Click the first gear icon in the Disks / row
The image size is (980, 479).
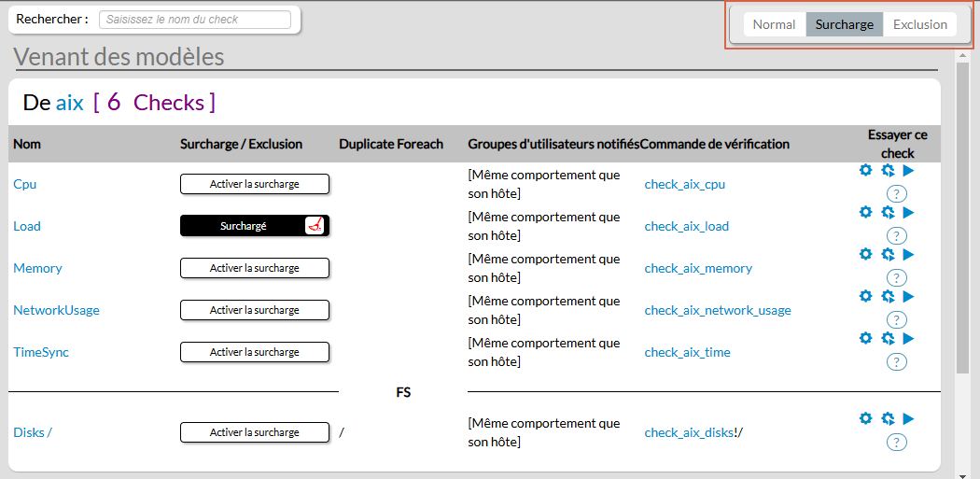point(865,418)
